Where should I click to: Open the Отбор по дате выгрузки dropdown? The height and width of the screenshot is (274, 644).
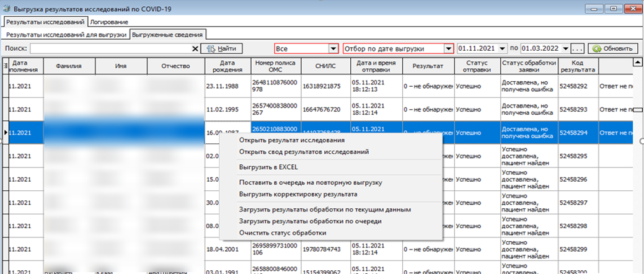[448, 48]
